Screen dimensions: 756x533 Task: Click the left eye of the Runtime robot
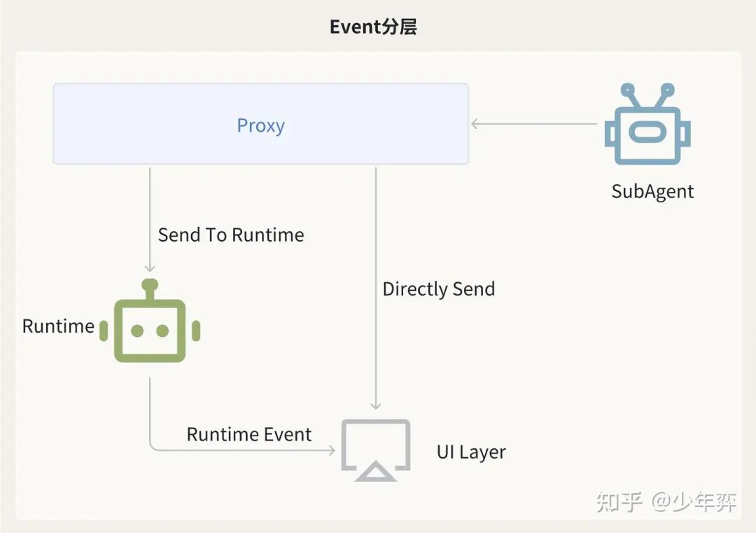tap(136, 331)
